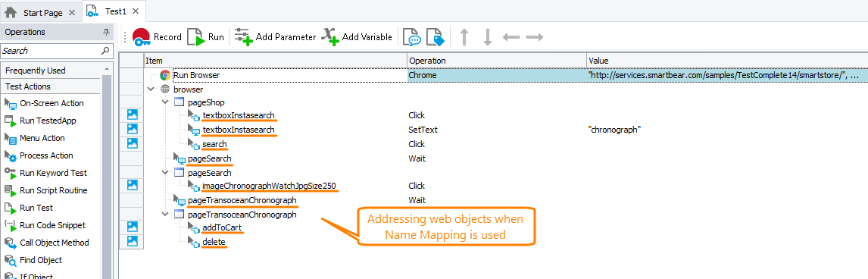This screenshot has width=868, height=279.
Task: Move selected operation up with arrow
Action: pos(464,37)
